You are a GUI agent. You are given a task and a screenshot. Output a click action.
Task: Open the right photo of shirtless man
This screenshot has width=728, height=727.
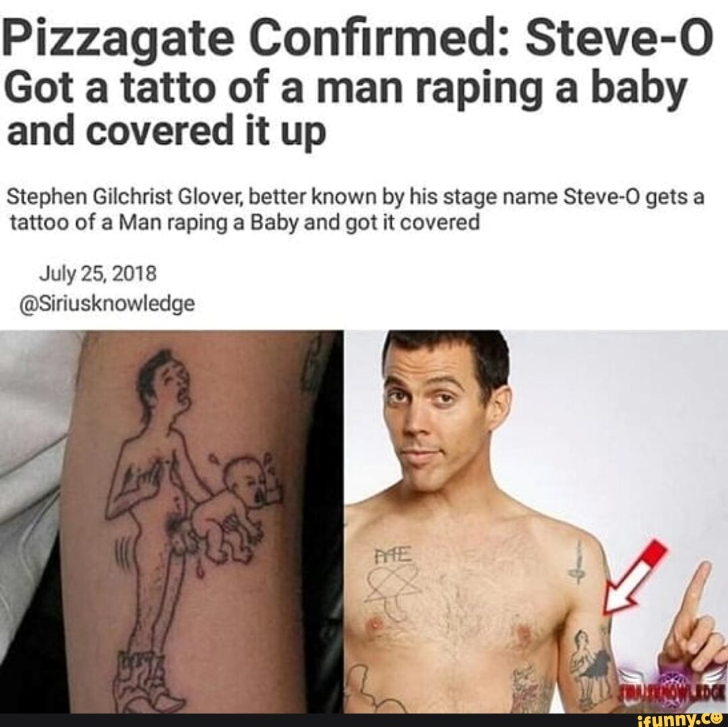click(x=537, y=521)
